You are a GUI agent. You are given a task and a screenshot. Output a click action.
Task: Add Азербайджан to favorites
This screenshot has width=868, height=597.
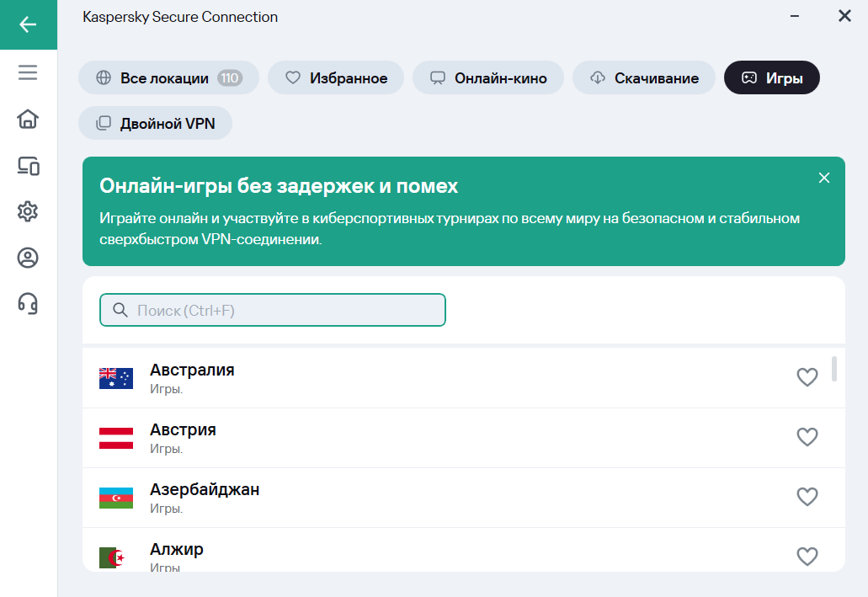(x=807, y=497)
